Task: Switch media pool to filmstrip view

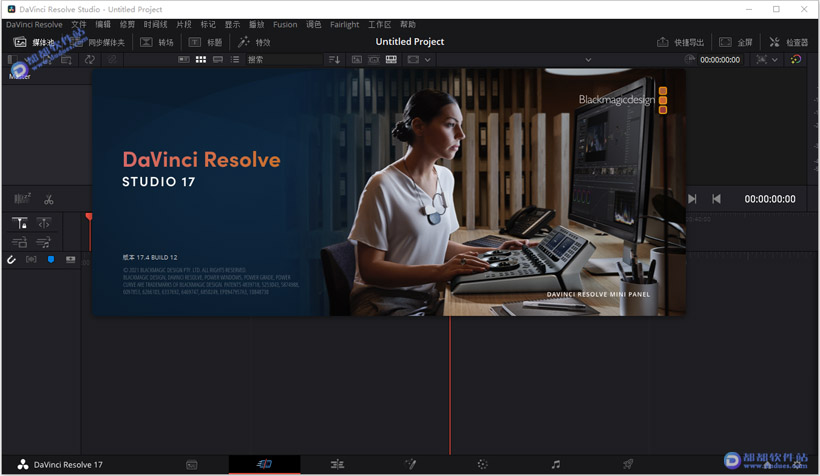Action: coord(218,60)
